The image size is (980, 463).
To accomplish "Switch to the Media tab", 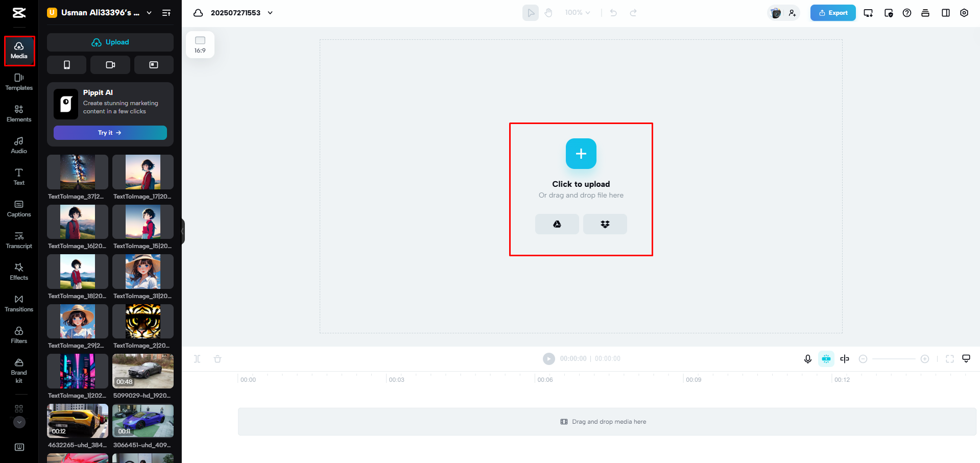I will [19, 51].
